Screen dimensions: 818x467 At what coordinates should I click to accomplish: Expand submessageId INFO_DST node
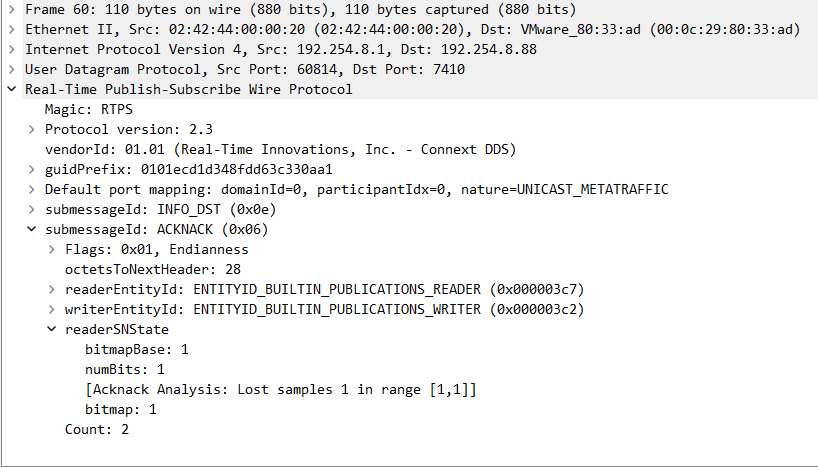[x=32, y=209]
